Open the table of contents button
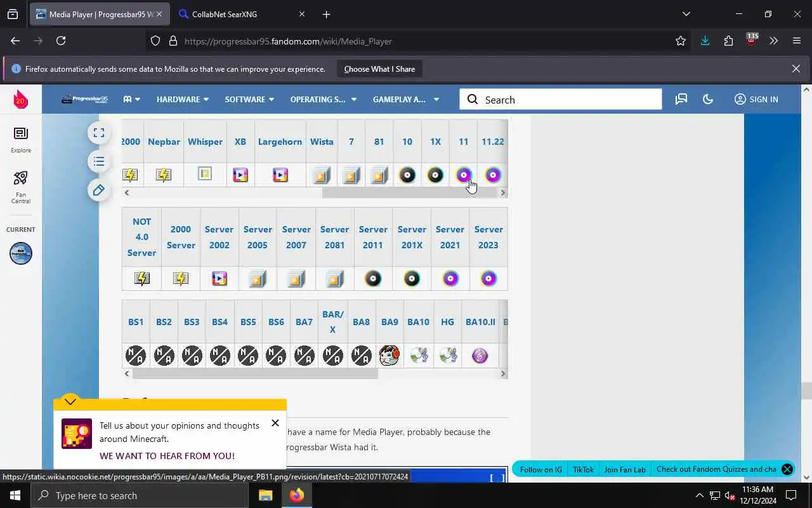The width and height of the screenshot is (812, 508). [x=99, y=161]
